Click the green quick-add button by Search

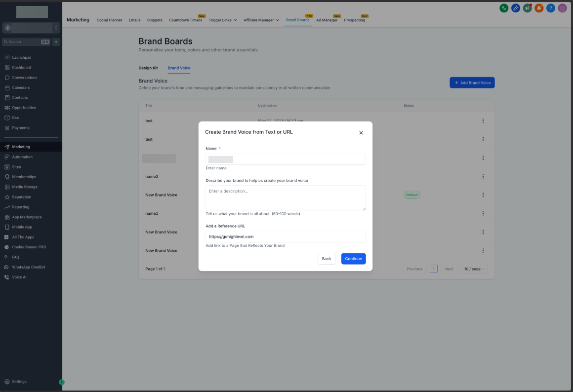click(56, 42)
